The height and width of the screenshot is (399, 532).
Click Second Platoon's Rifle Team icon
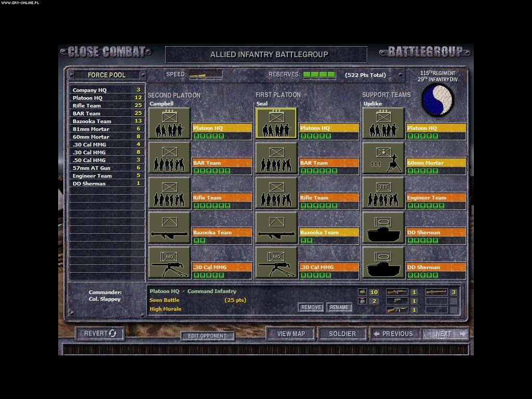click(x=169, y=193)
